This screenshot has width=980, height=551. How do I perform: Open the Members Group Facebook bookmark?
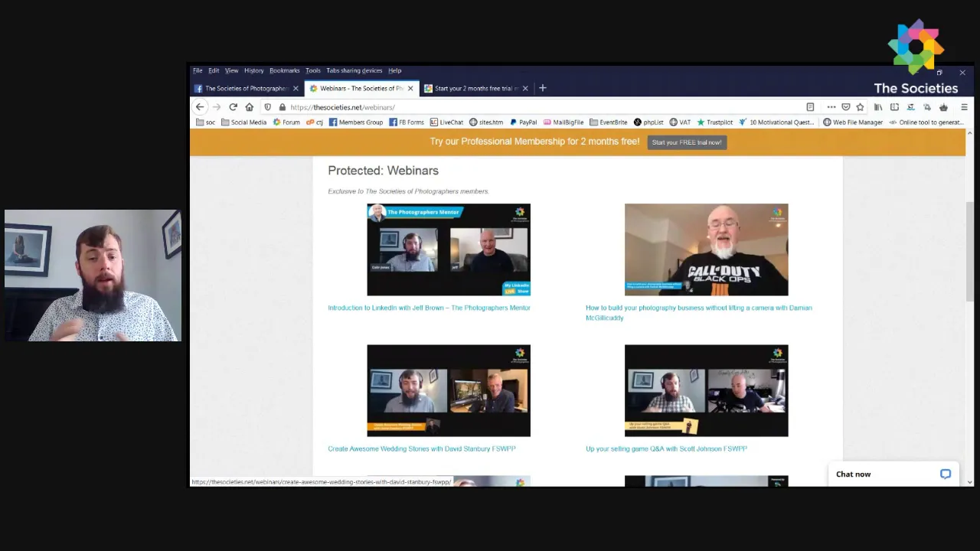pos(356,122)
